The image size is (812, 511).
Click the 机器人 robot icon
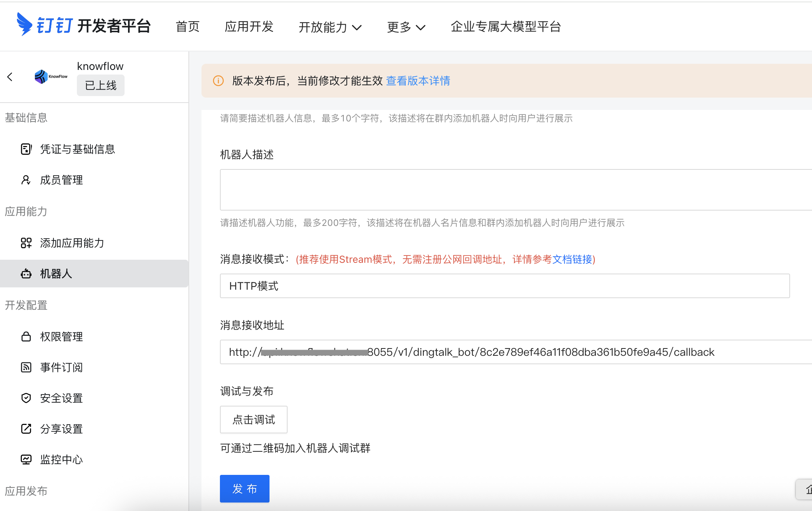coord(26,274)
